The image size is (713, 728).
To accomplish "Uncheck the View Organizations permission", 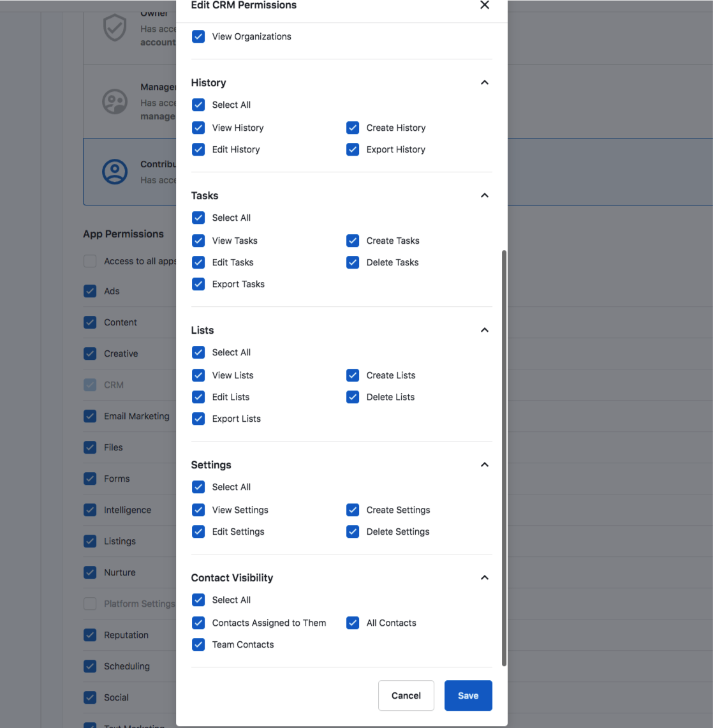I will point(198,36).
